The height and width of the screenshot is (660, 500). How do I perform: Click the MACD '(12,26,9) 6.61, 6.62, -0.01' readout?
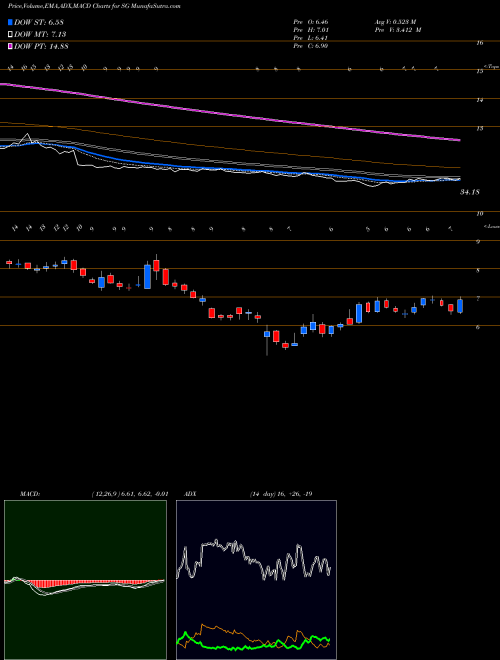coord(130,494)
